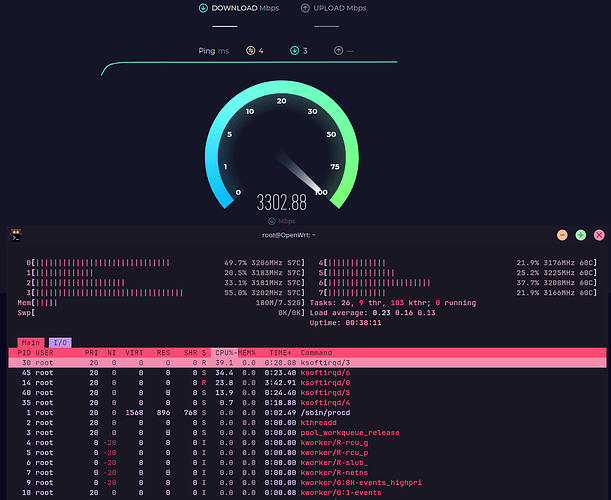Sort by the PID column header
611x500 pixels.
pyautogui.click(x=24, y=353)
